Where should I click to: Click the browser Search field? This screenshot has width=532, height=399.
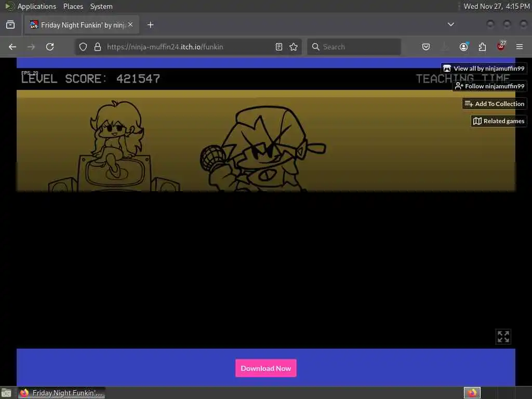click(x=354, y=47)
